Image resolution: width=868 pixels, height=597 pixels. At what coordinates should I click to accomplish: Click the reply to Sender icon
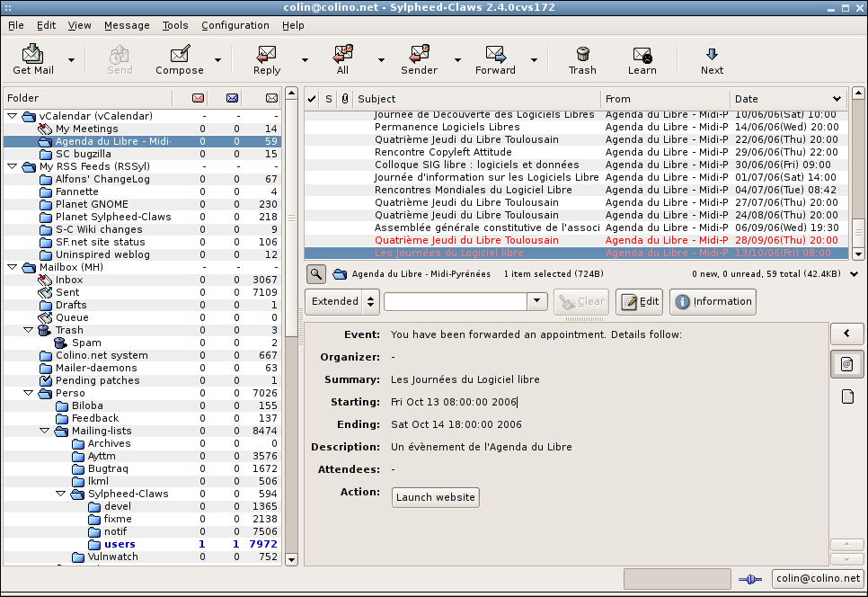419,54
